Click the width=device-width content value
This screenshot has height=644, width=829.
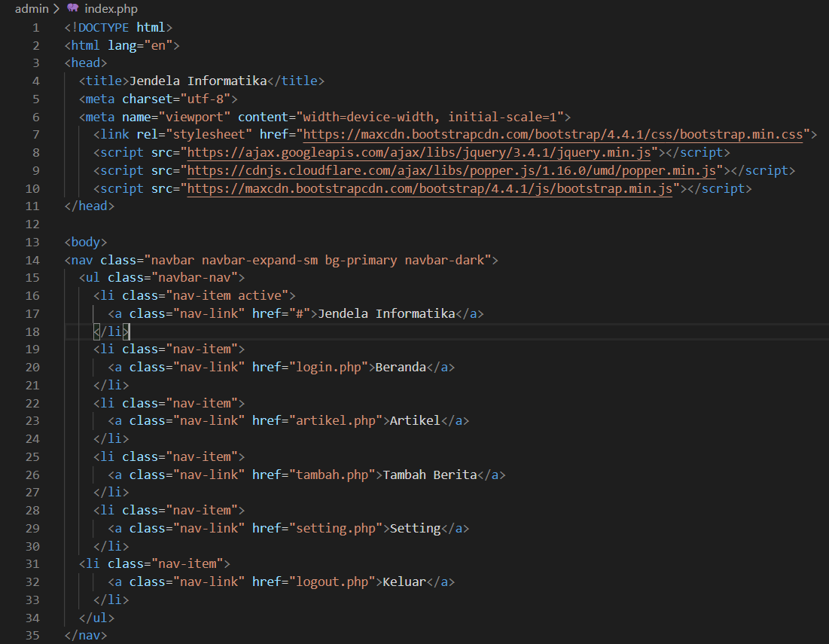click(x=368, y=117)
